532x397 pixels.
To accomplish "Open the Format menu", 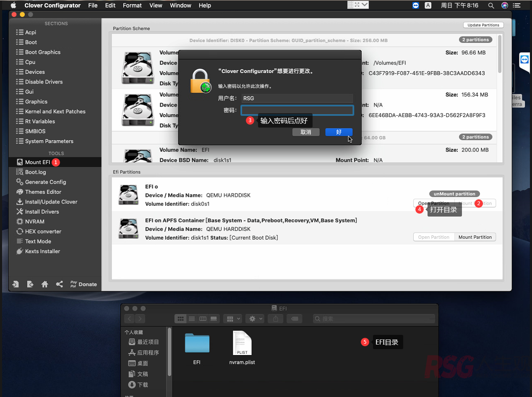I will click(132, 5).
